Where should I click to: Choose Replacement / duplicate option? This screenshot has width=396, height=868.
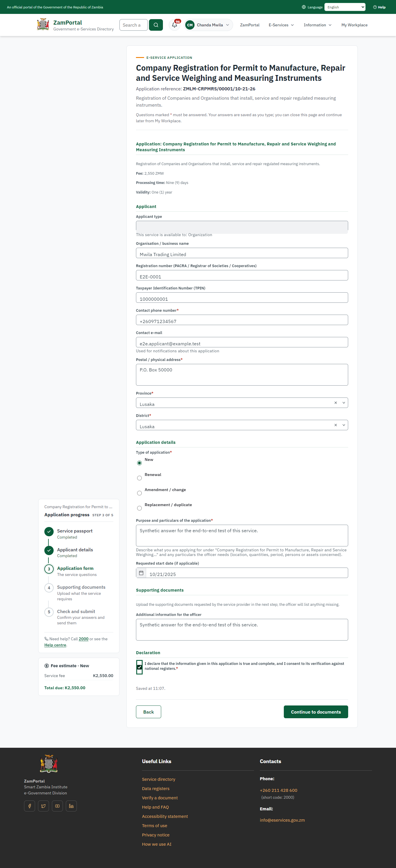point(139,508)
